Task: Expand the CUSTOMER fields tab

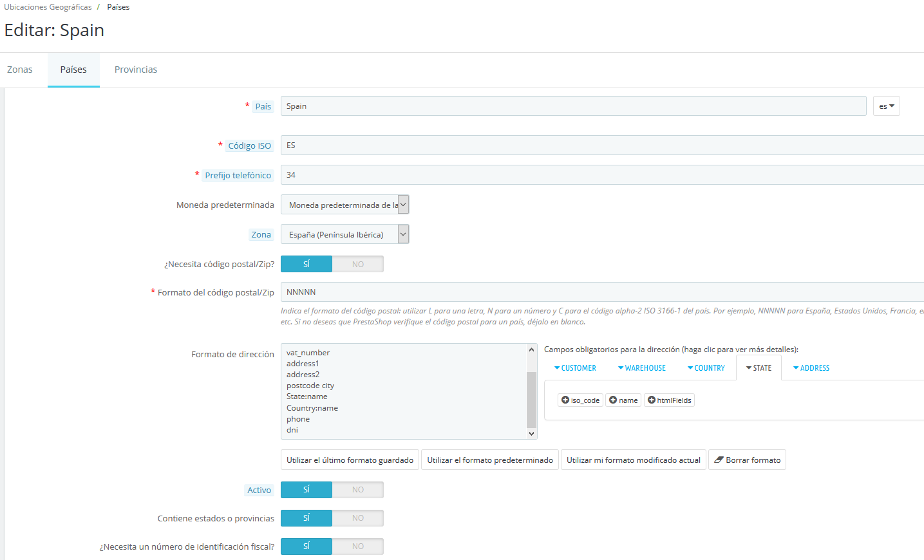Action: [575, 368]
